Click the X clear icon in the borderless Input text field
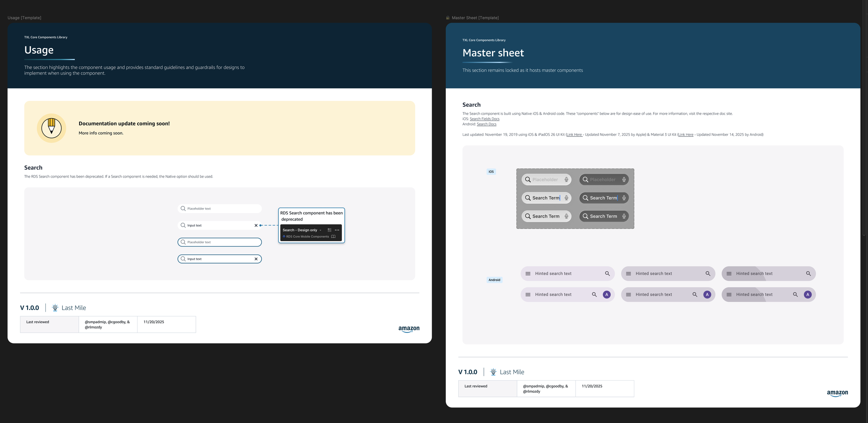This screenshot has width=868, height=423. pyautogui.click(x=256, y=225)
